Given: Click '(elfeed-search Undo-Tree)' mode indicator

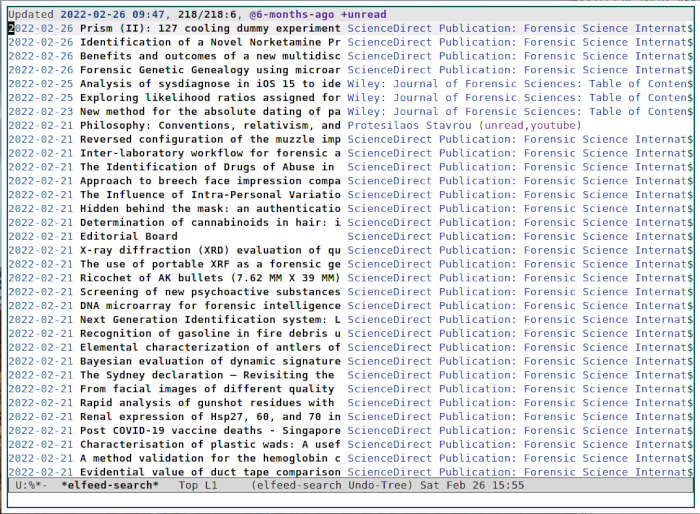Looking at the screenshot, I should (x=332, y=485).
